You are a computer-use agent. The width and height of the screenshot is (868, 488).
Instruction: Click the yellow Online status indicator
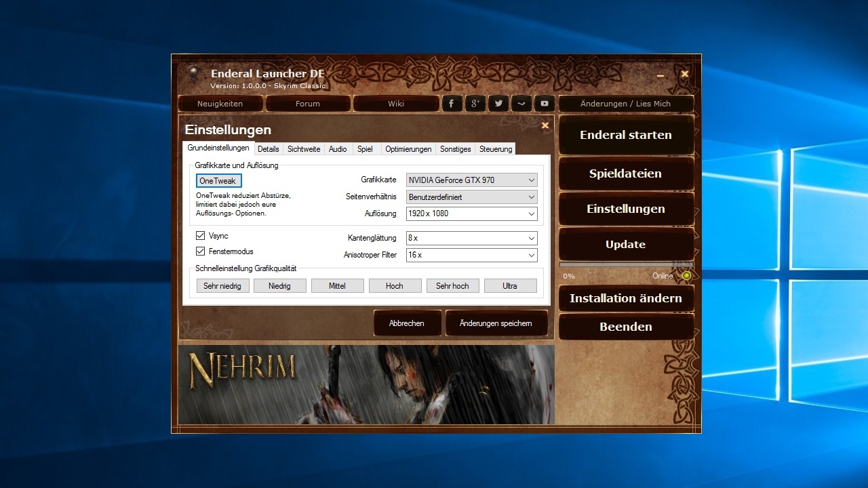point(686,276)
